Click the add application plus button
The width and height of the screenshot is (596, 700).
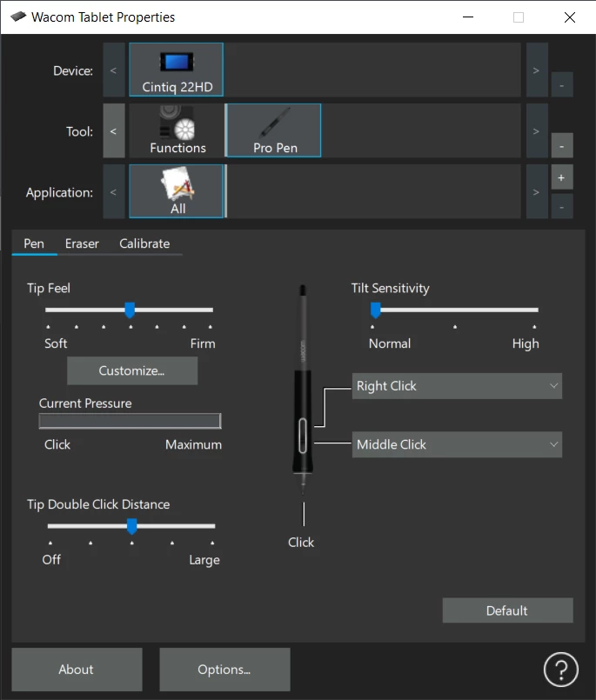(561, 177)
